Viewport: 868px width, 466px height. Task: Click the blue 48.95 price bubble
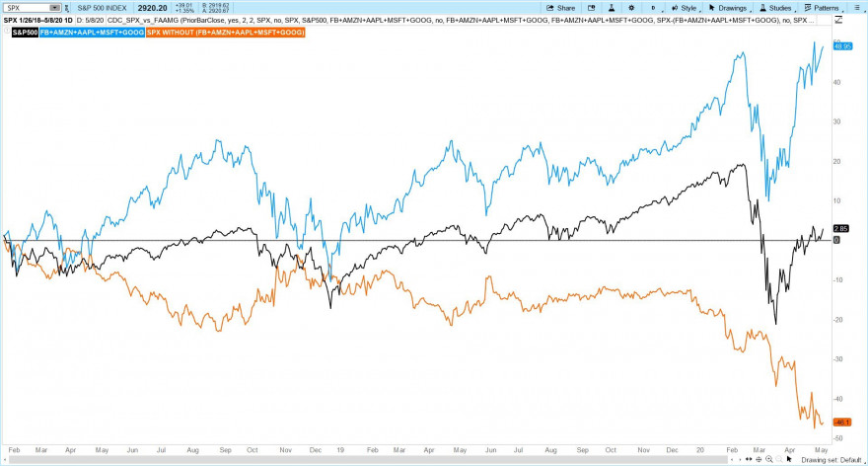[842, 46]
